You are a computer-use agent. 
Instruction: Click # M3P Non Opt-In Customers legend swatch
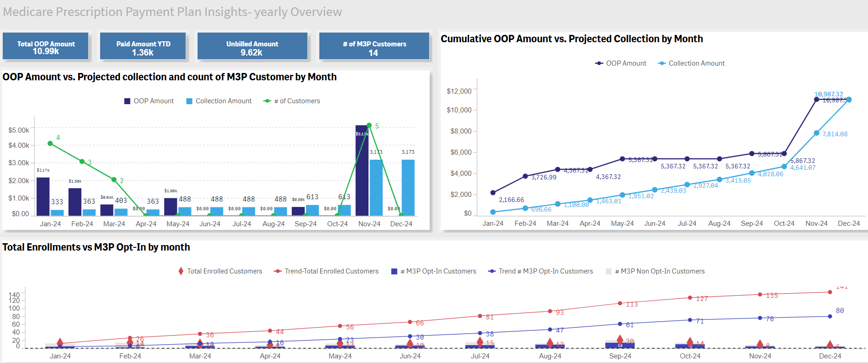pos(609,271)
